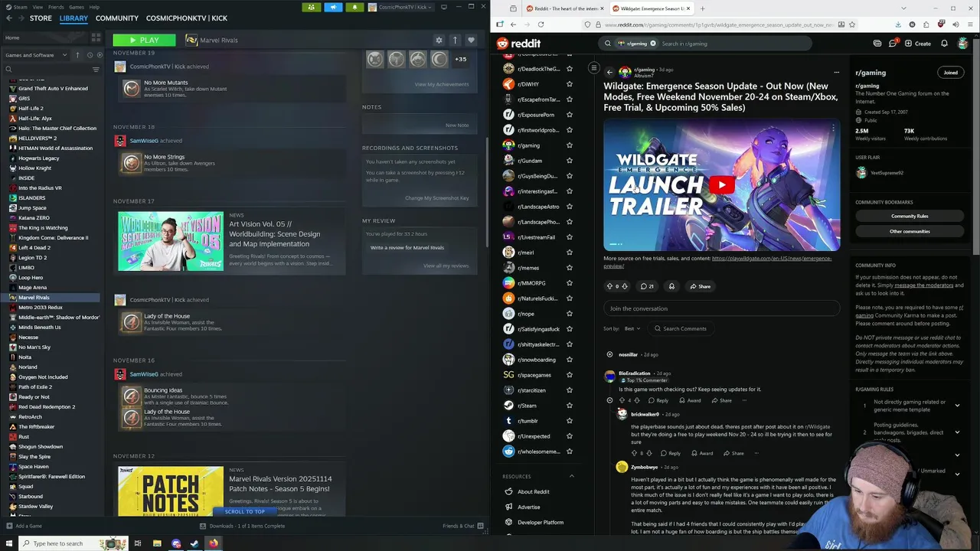Image resolution: width=980 pixels, height=551 pixels.
Task: Change comment sort 'Best' dropdown
Action: (x=632, y=328)
